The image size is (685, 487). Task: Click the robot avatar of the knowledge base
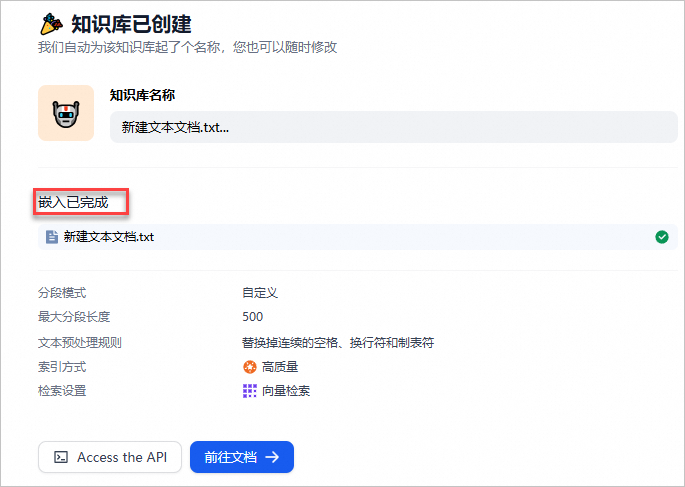[66, 113]
